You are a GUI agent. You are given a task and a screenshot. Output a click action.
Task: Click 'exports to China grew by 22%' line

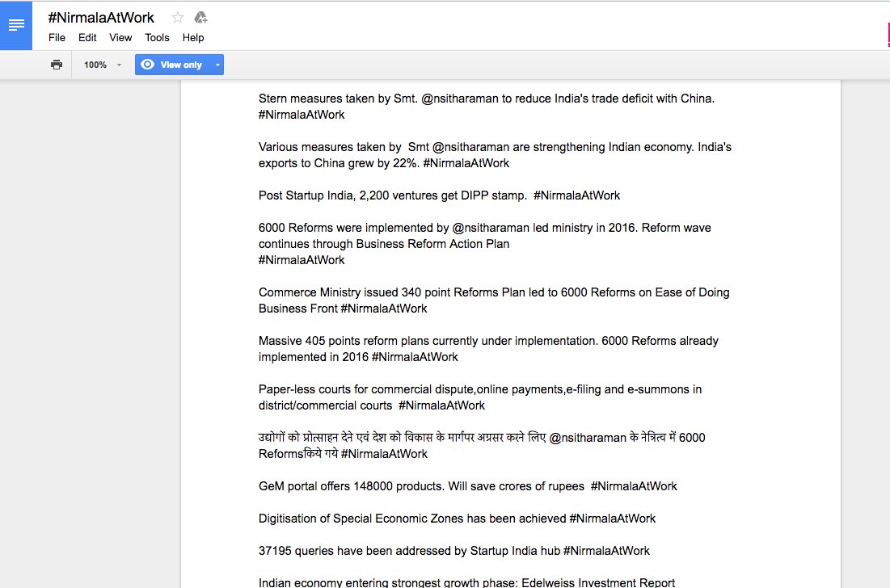click(384, 163)
